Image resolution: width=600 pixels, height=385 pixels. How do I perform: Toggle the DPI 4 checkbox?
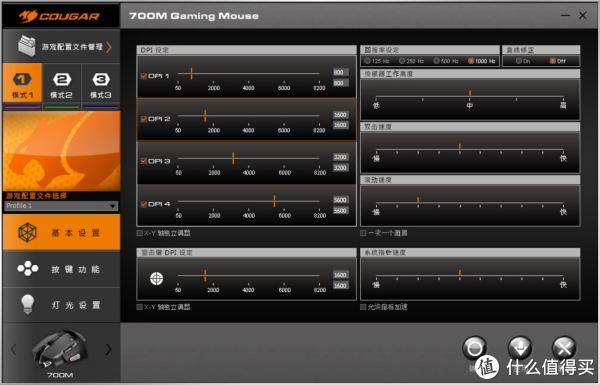(x=143, y=204)
